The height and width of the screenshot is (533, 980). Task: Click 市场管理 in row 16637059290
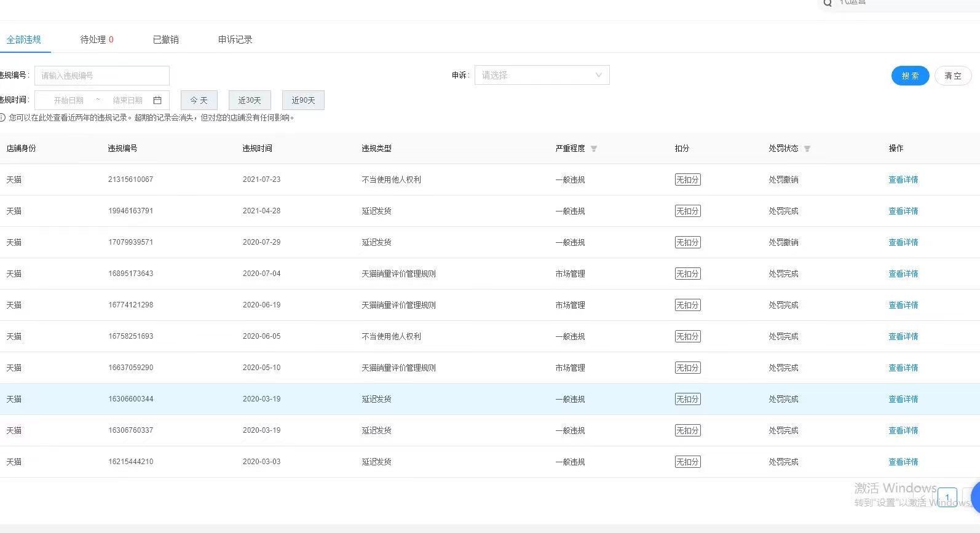[x=570, y=368]
